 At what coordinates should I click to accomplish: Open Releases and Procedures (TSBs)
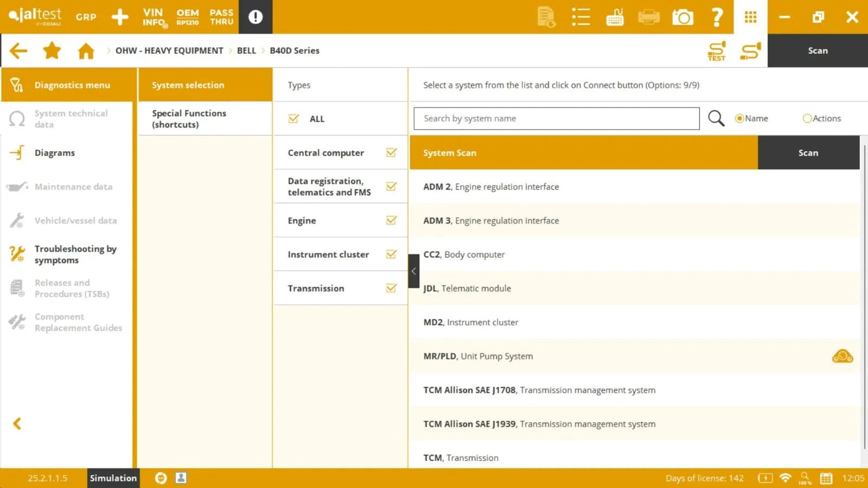pyautogui.click(x=67, y=288)
